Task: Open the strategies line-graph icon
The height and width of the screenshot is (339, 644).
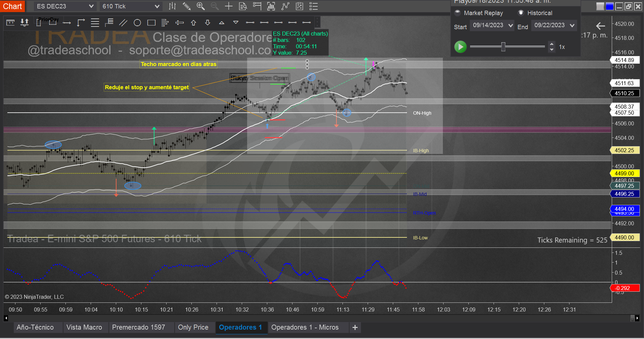Action: (285, 6)
